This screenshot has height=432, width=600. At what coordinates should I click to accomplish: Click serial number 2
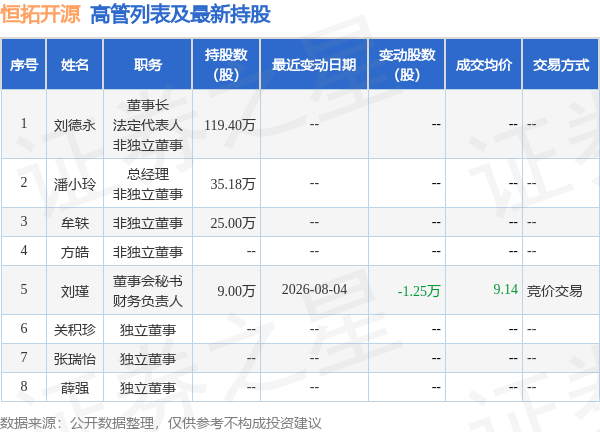tap(24, 182)
